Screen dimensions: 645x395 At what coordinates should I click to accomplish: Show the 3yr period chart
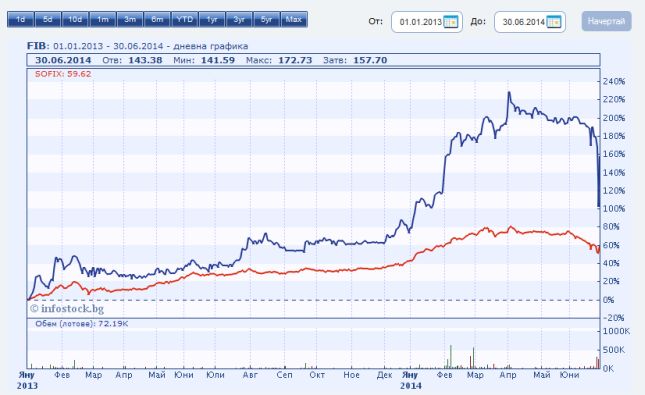coord(239,19)
